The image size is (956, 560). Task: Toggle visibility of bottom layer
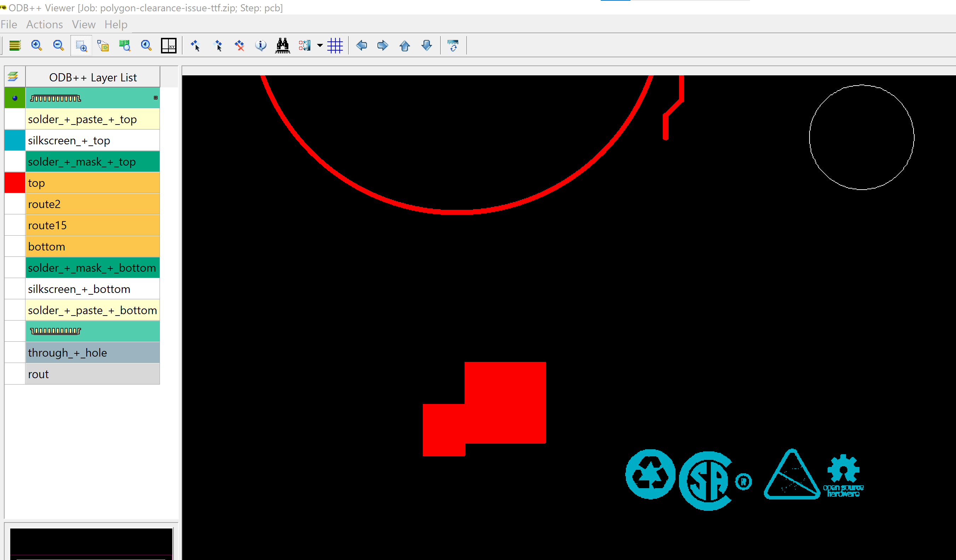15,247
